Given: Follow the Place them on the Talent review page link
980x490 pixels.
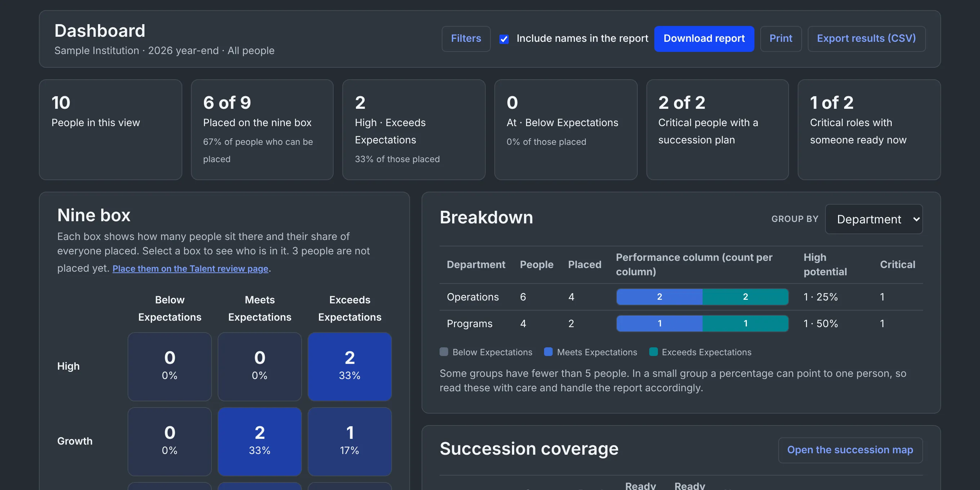Looking at the screenshot, I should [x=190, y=268].
